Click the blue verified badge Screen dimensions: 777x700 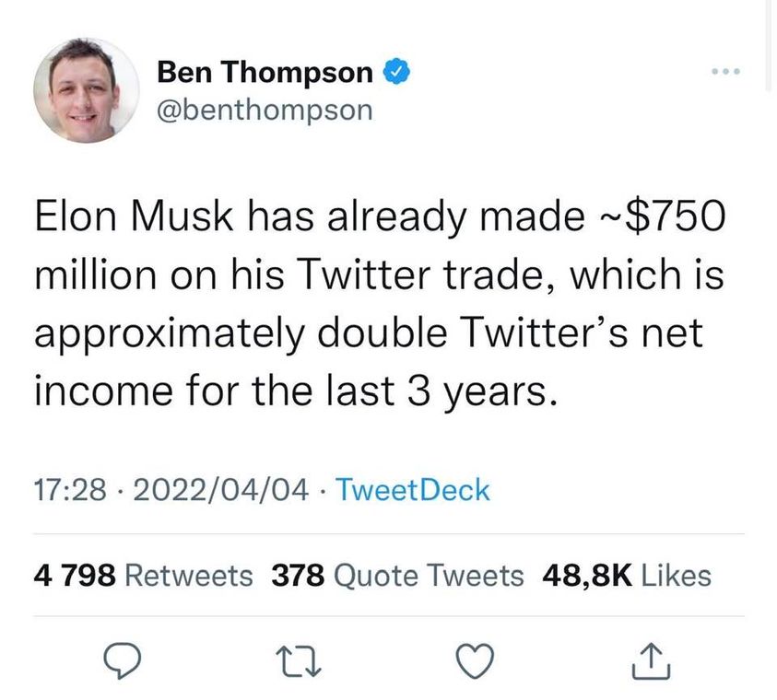pyautogui.click(x=395, y=72)
